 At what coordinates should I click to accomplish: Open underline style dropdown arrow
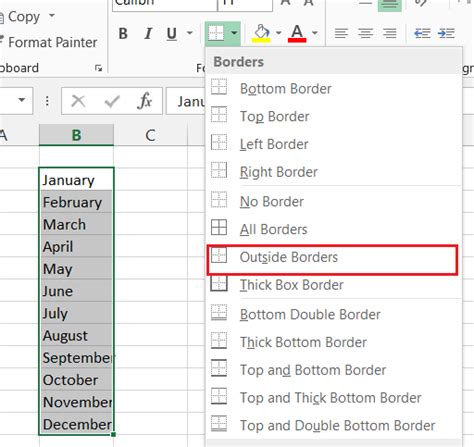point(190,33)
